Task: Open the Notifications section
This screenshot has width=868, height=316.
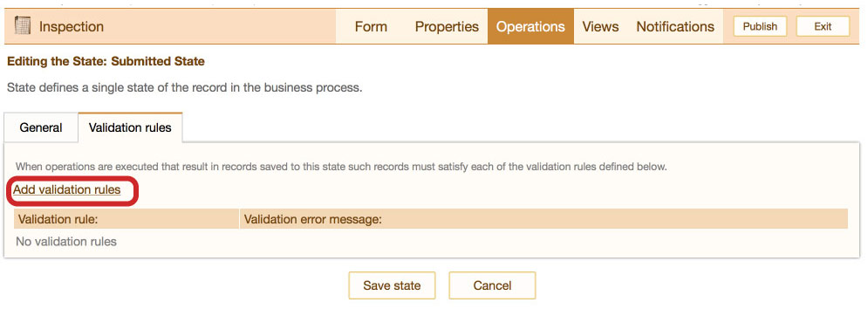Action: click(675, 26)
